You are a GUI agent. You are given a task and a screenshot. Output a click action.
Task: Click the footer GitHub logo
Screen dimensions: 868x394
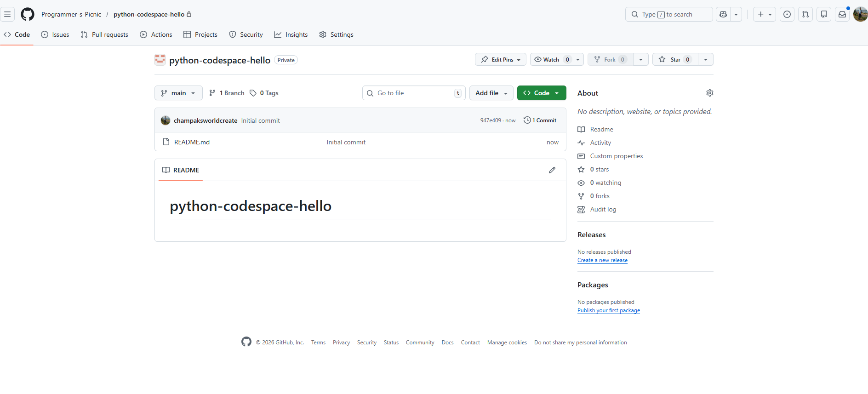click(x=246, y=342)
